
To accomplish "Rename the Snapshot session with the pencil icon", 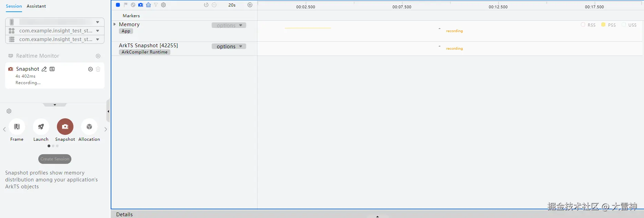I will (x=44, y=69).
